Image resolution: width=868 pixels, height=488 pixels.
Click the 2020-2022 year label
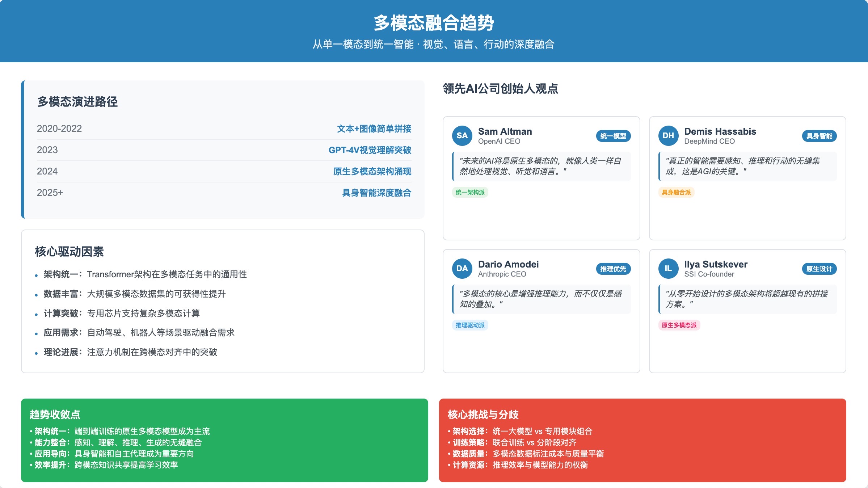click(x=59, y=129)
